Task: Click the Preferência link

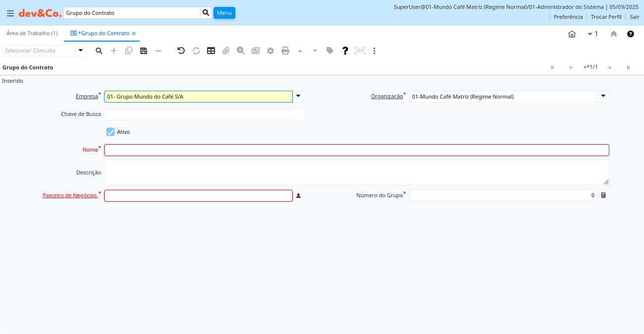Action: [568, 17]
